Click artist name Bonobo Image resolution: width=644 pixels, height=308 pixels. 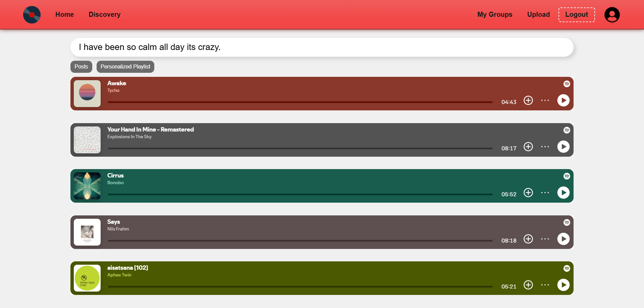(x=116, y=183)
